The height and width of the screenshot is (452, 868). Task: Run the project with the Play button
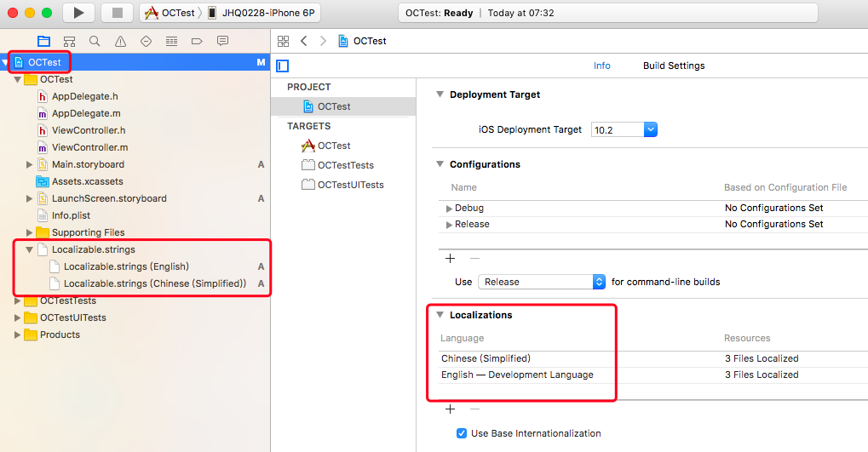(78, 13)
